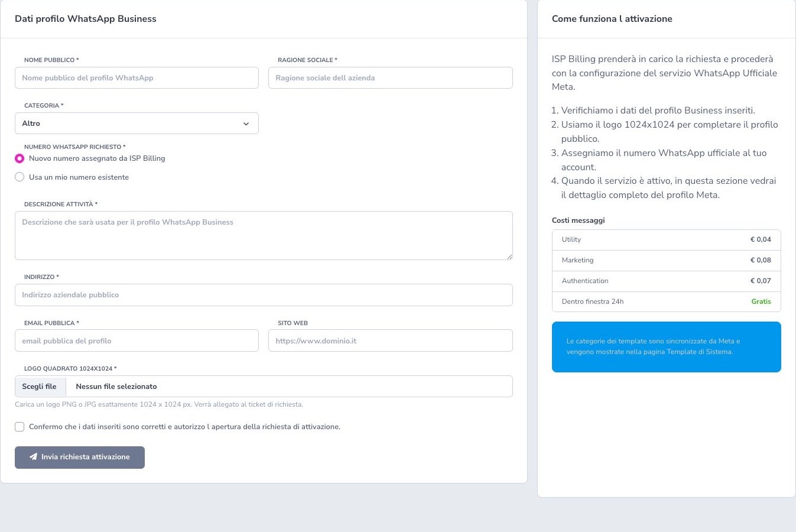Click the logo upload hint text
The width and height of the screenshot is (796, 532).
pyautogui.click(x=159, y=404)
